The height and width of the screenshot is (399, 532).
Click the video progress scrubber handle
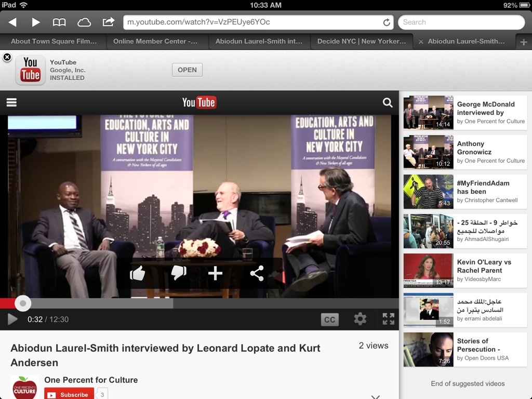[23, 303]
